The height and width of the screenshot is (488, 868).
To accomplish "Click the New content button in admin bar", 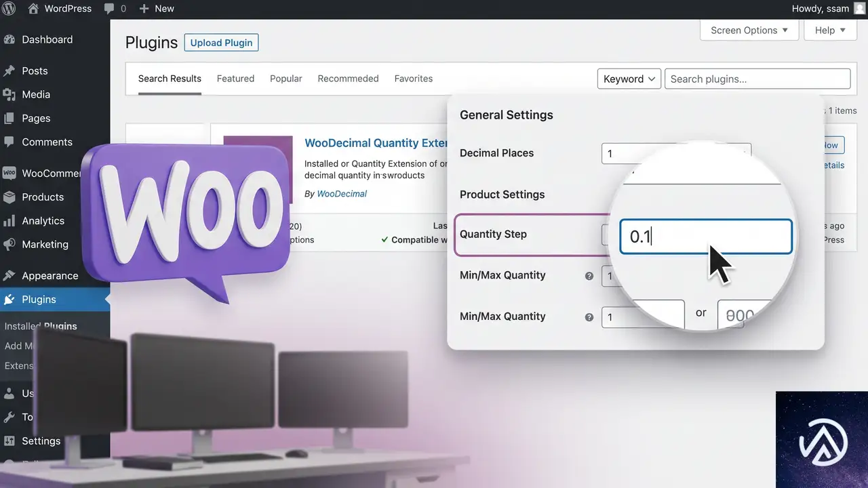I will coord(157,9).
